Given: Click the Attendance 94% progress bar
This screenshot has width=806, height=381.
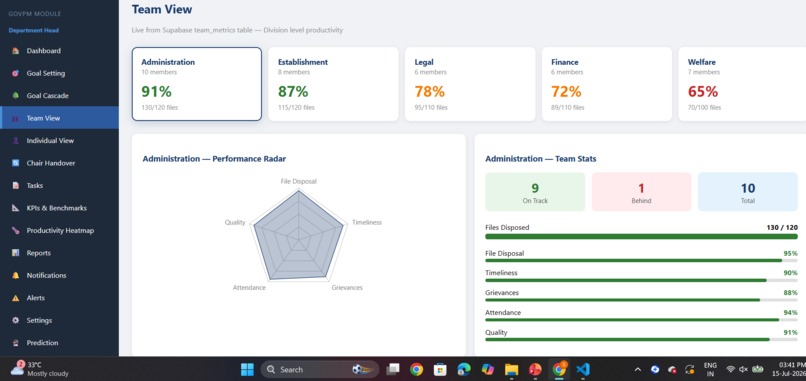Looking at the screenshot, I should coord(642,320).
